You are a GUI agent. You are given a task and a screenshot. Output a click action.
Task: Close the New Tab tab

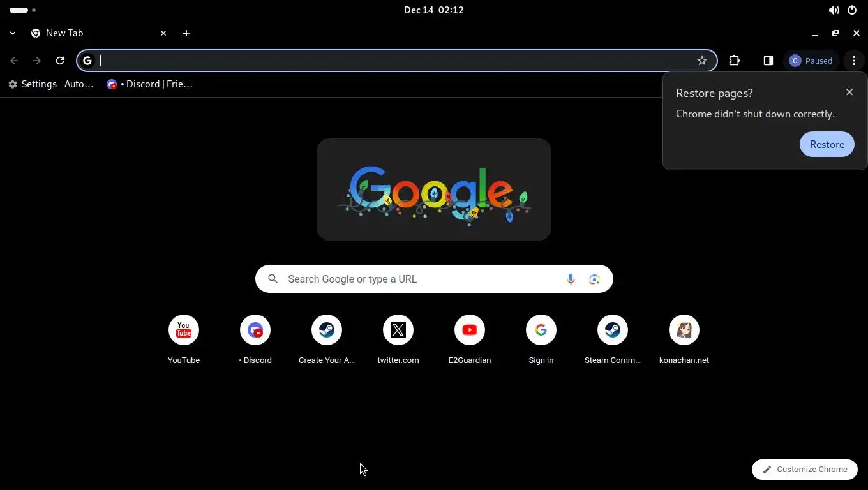pos(163,33)
